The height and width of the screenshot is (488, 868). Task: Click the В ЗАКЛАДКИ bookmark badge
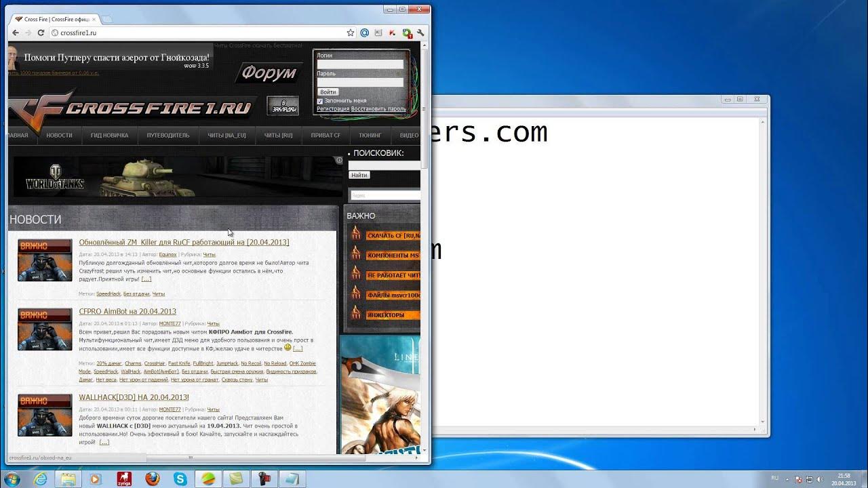283,106
